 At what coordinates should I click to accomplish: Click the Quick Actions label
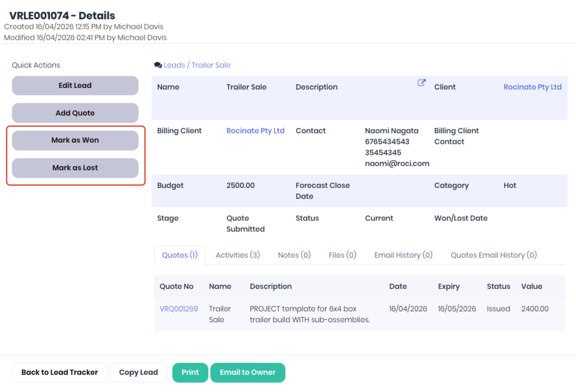pos(36,65)
